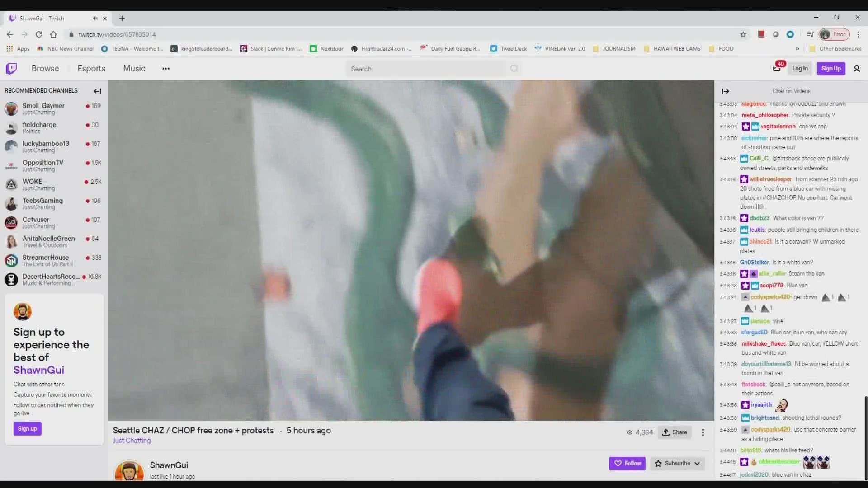Open prime loot crown icon with 40 badge
Screen dimensions: 868x488
tap(777, 69)
